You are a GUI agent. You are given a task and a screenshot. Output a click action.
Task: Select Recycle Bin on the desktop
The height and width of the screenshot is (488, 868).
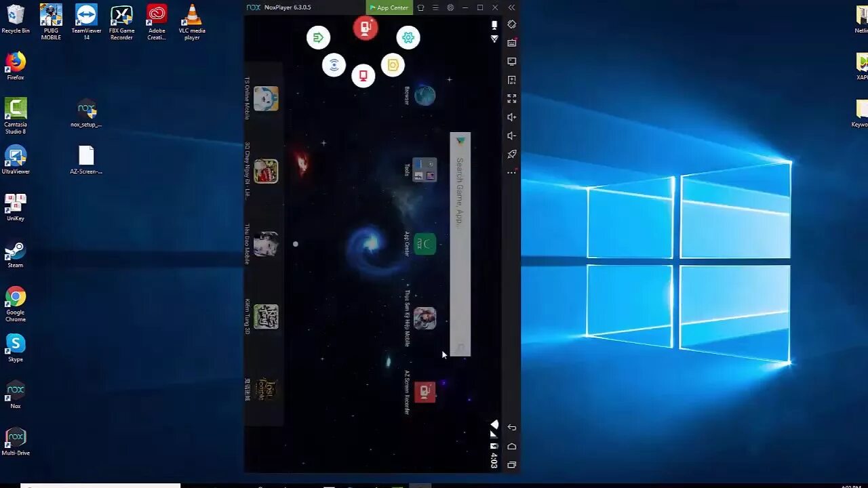click(x=16, y=19)
